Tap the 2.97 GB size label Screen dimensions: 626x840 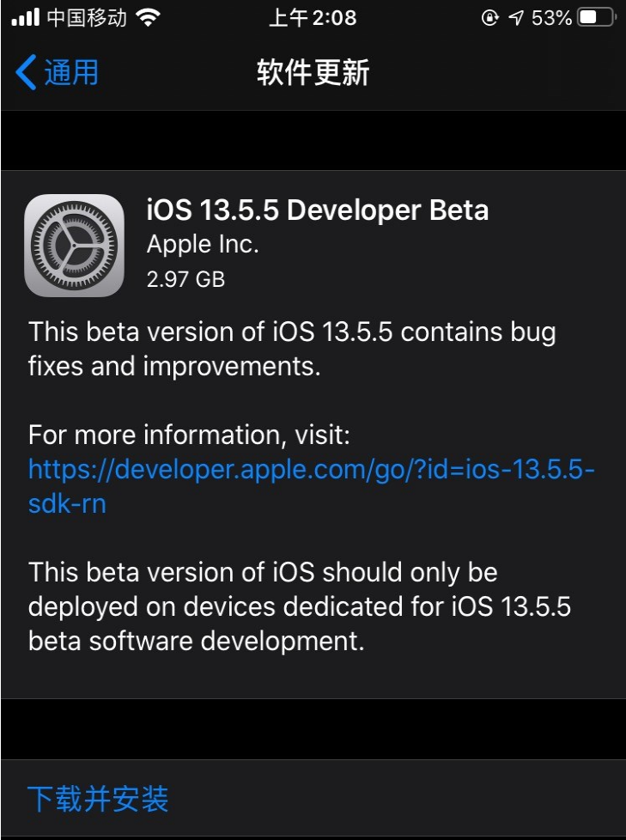point(185,278)
